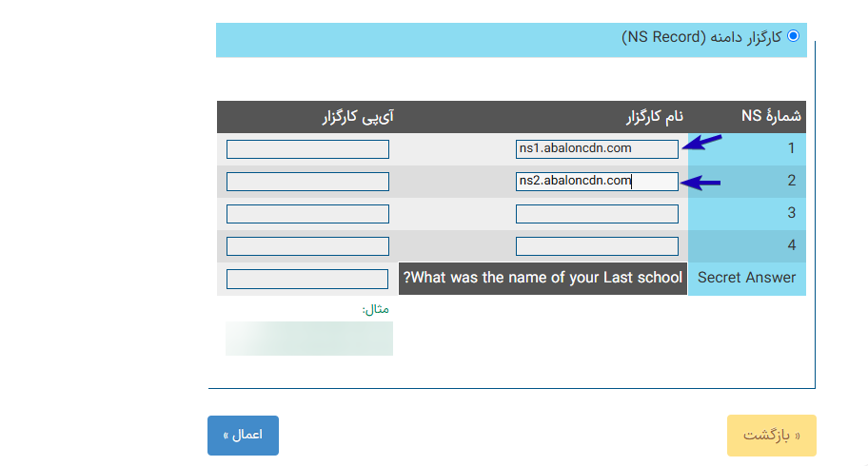Click the نام کارگزار column header
The height and width of the screenshot is (466, 868).
(x=655, y=117)
